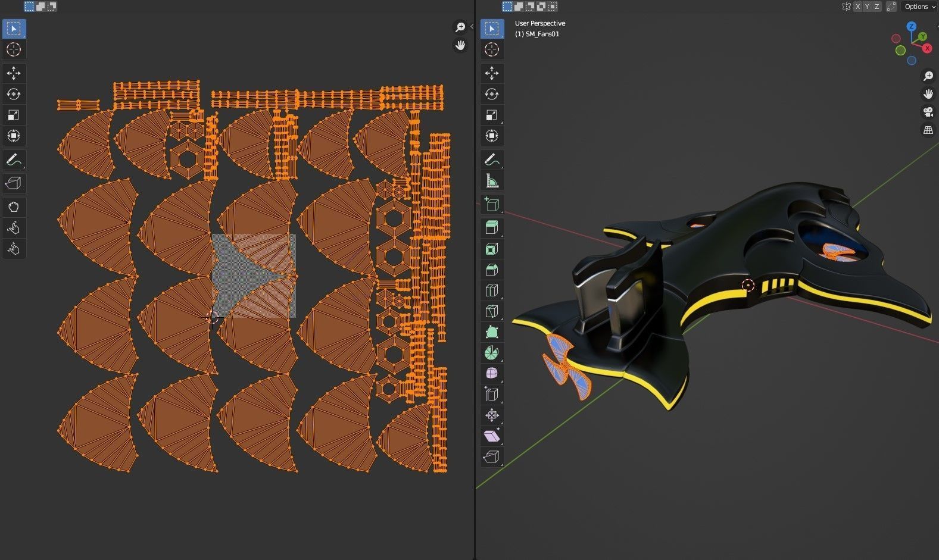Click the pan hand in 3D viewport

coord(928,93)
